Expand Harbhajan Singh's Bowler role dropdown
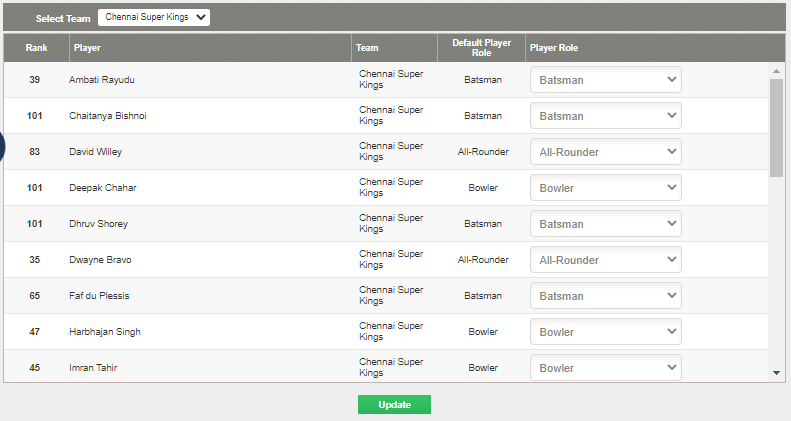 [x=605, y=332]
